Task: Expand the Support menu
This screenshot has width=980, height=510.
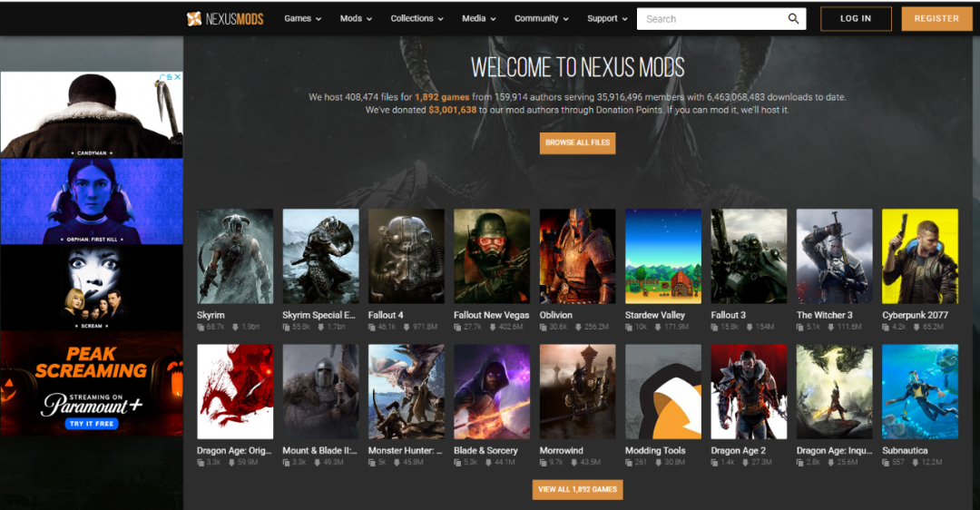Action: (x=607, y=19)
